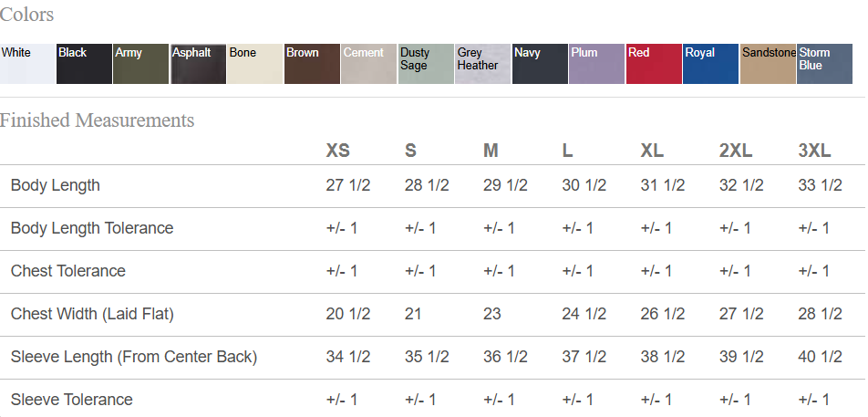Choose the Bone color swatch

[x=254, y=64]
